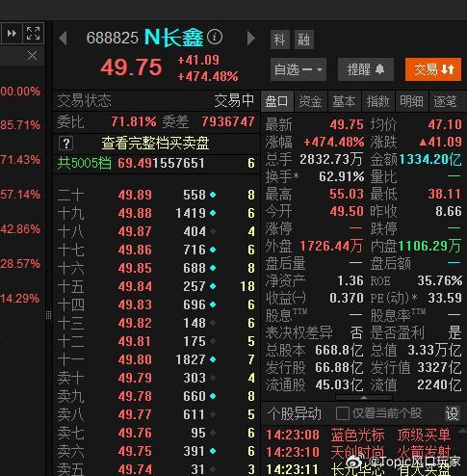Click the 科 tag badge
Viewport: 467px width, 476px height.
coord(280,40)
